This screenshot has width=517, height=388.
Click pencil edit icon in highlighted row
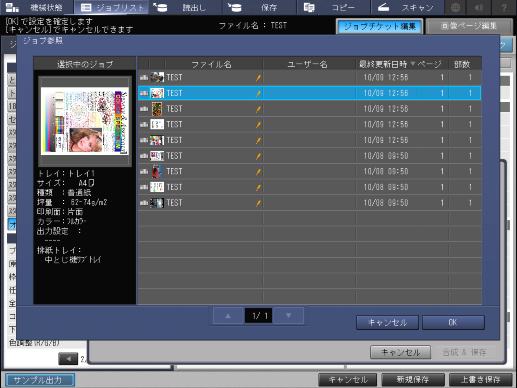pos(258,93)
